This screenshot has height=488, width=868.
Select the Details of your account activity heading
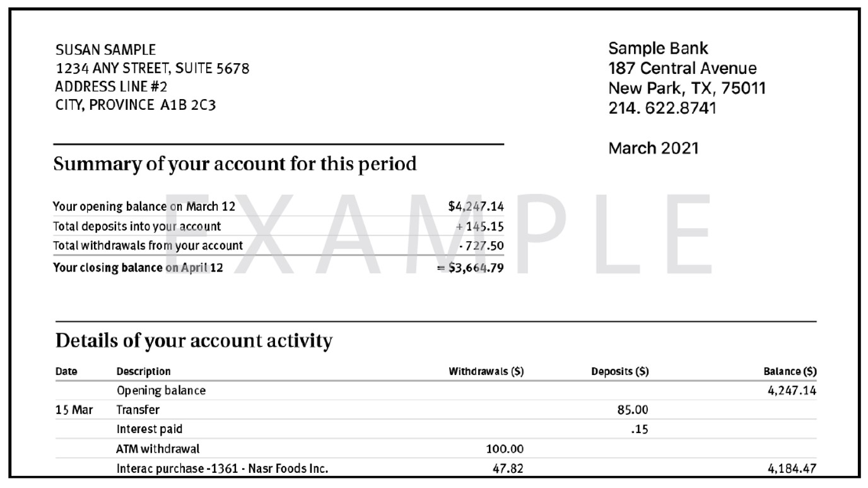pyautogui.click(x=194, y=342)
